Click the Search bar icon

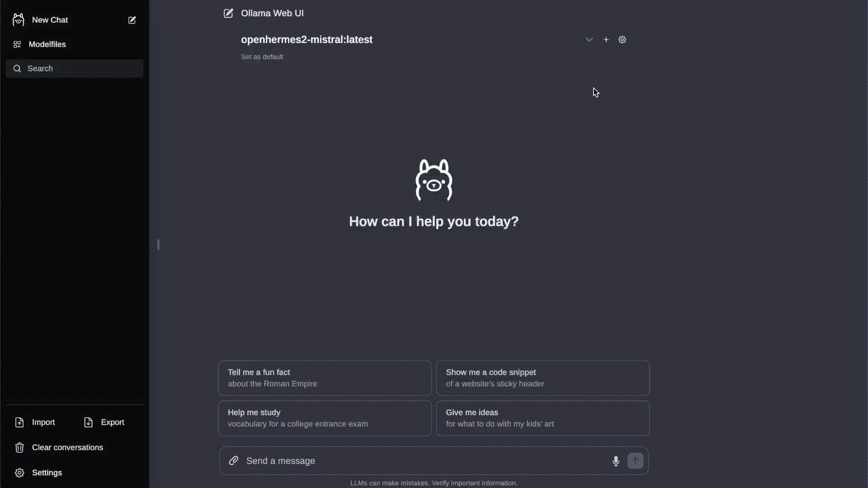point(17,69)
